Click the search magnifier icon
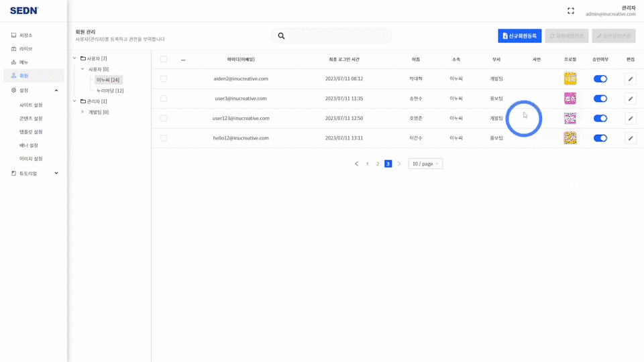This screenshot has width=644, height=362. (281, 36)
